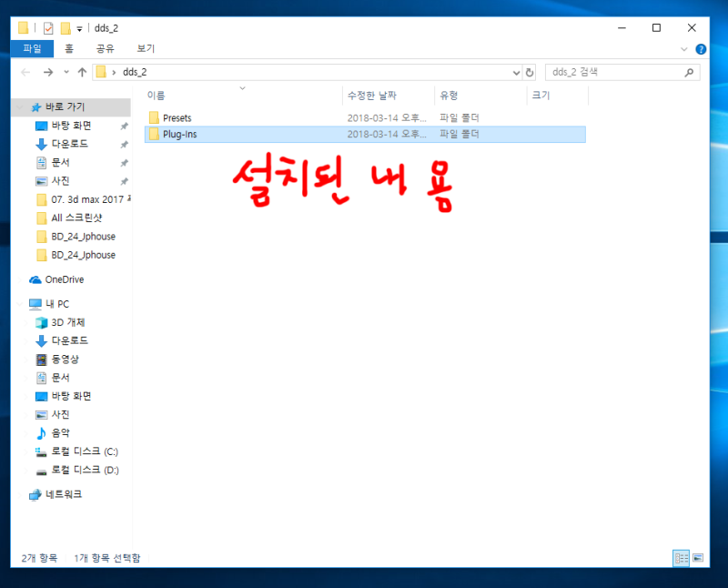
Task: Select OneDrive in the navigation pane
Action: coord(65,279)
